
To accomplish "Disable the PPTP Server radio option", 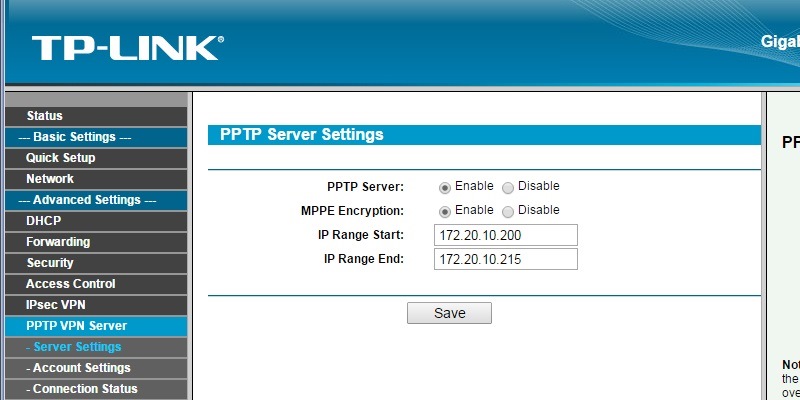I will point(508,188).
